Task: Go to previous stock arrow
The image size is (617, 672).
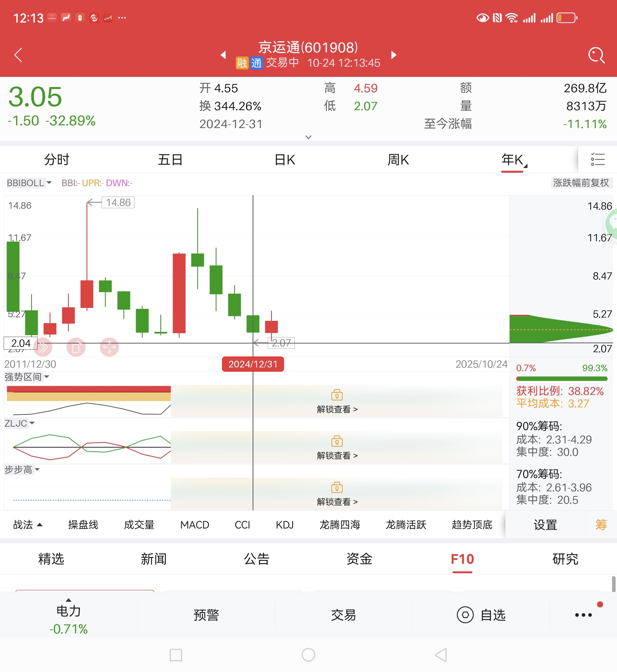Action: [x=223, y=55]
